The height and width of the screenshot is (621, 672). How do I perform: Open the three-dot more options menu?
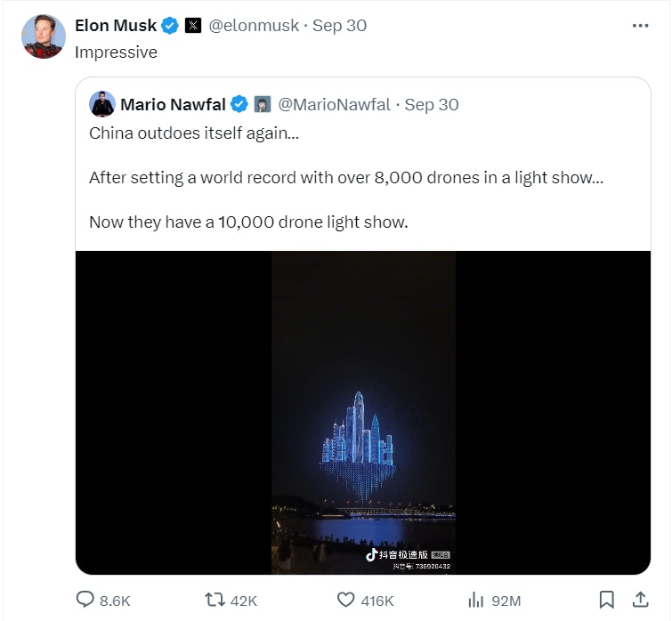click(640, 26)
